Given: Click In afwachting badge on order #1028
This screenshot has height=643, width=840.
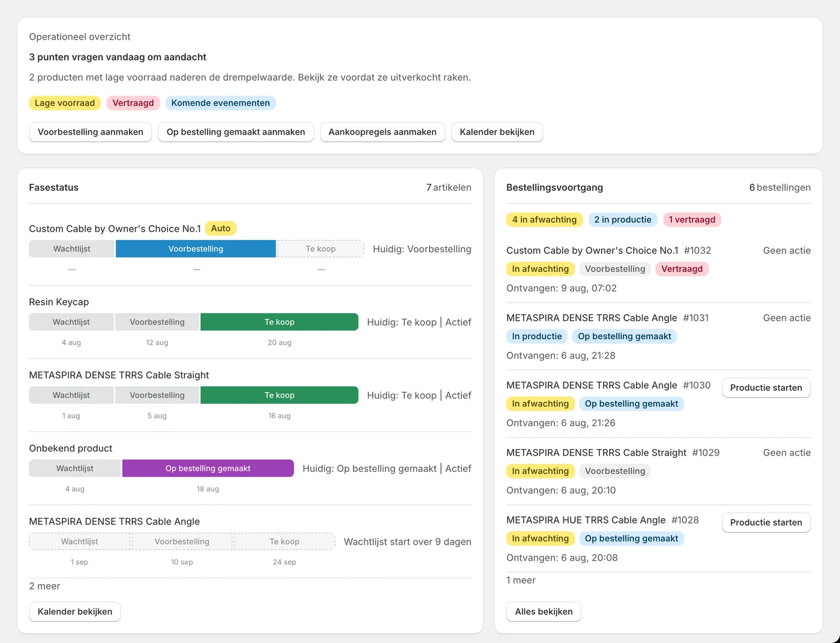Looking at the screenshot, I should pyautogui.click(x=540, y=539).
